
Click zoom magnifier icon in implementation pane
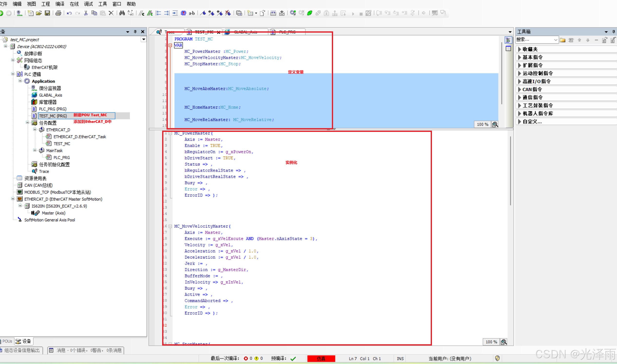[x=504, y=342]
